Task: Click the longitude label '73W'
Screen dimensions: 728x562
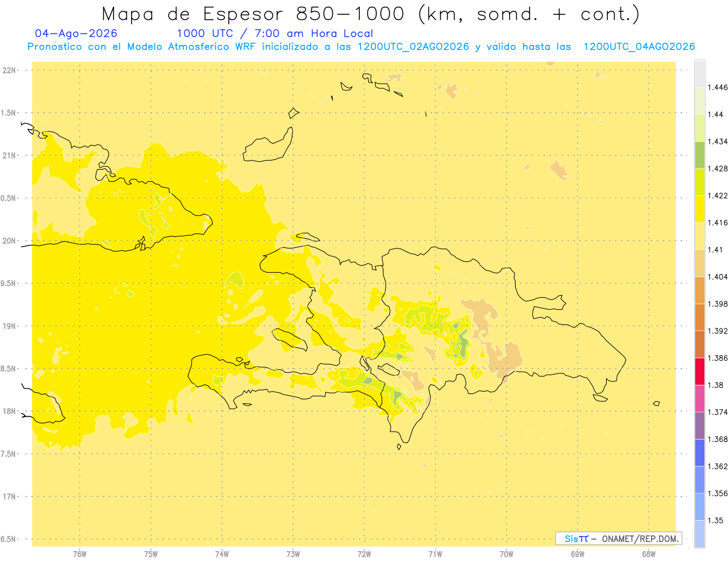Action: click(293, 554)
